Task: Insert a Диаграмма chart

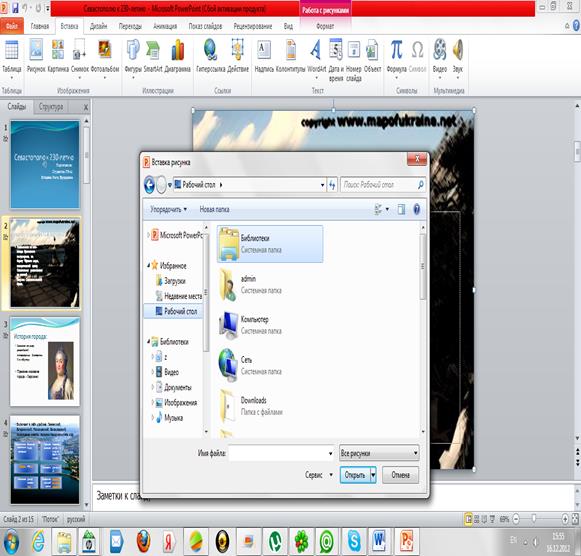Action: (177, 56)
